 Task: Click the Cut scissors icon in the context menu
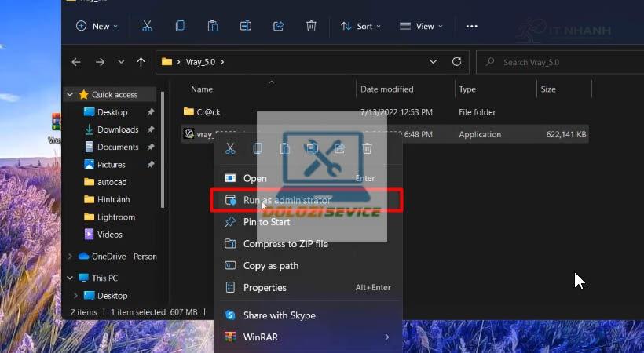coord(230,148)
